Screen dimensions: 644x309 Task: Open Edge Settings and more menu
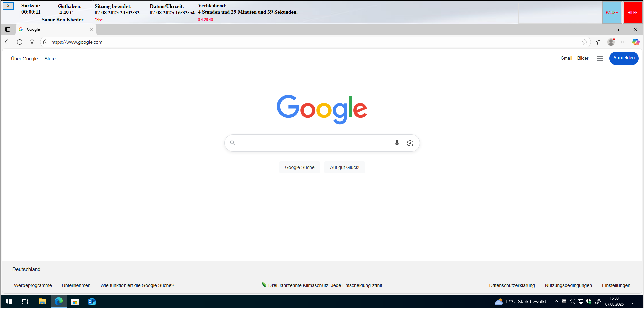point(623,42)
